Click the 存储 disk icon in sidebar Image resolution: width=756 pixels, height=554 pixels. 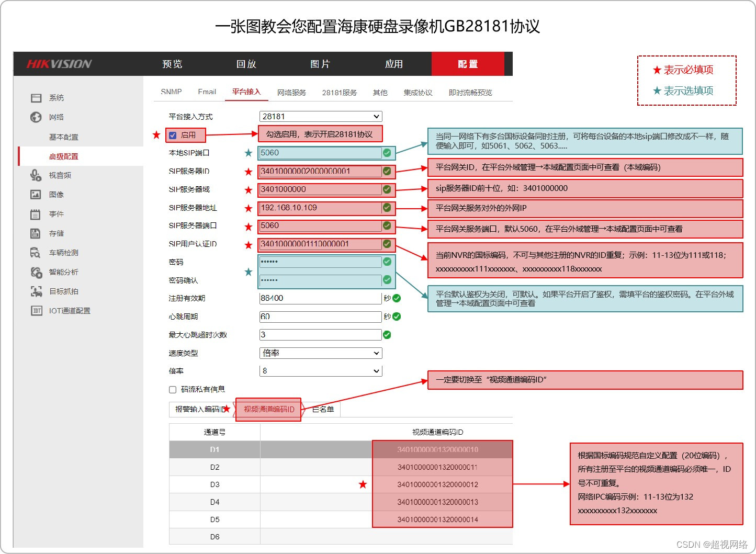tap(36, 233)
